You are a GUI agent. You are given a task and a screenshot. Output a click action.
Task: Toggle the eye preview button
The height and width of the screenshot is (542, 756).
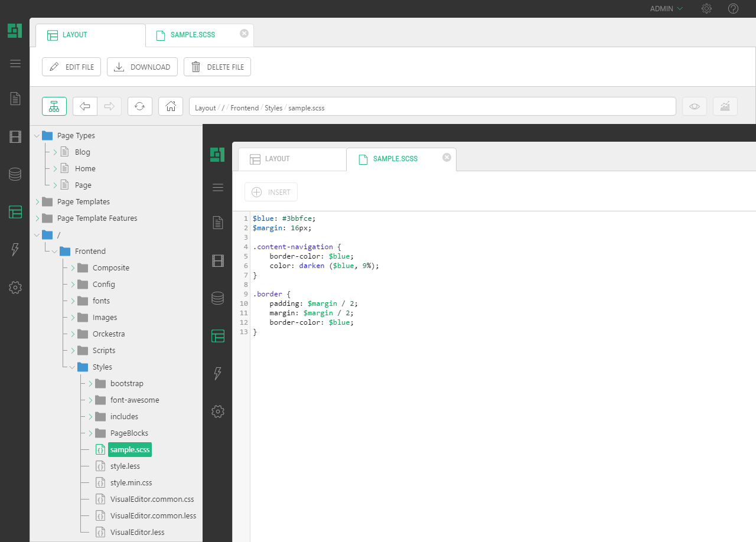point(695,106)
